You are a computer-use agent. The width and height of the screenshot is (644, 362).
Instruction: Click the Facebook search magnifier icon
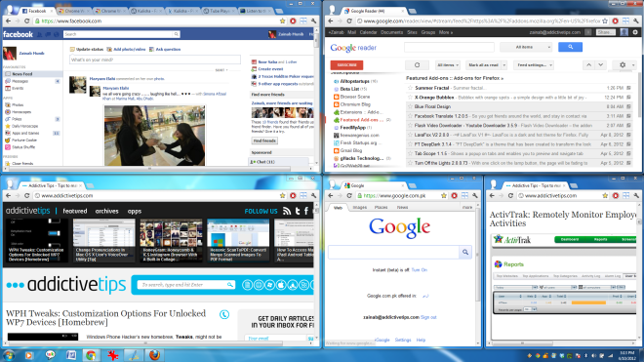(x=176, y=34)
